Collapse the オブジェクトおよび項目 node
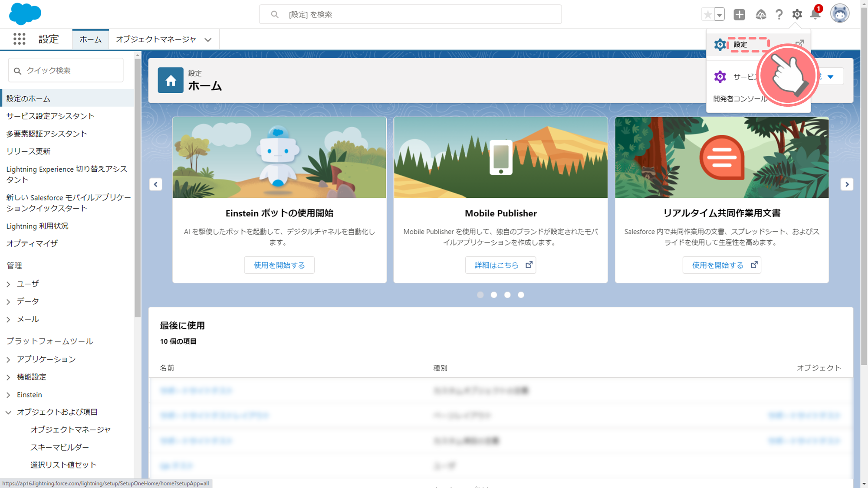The width and height of the screenshot is (868, 488). coord(8,412)
